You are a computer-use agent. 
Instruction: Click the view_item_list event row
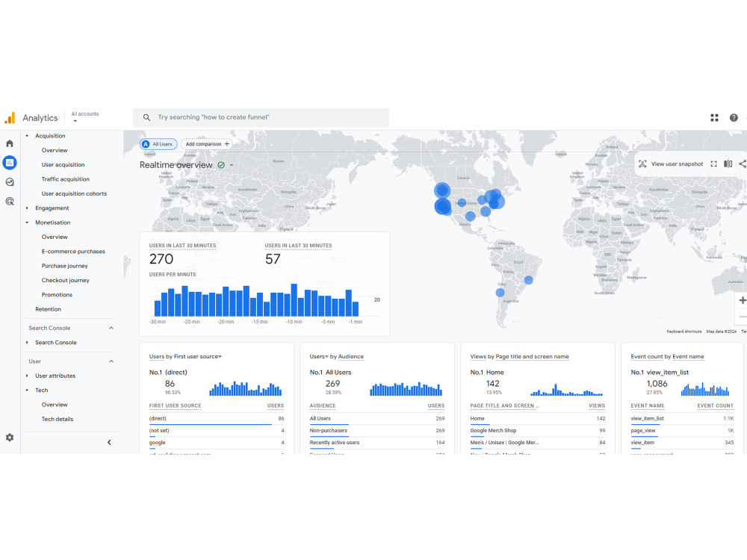[682, 419]
